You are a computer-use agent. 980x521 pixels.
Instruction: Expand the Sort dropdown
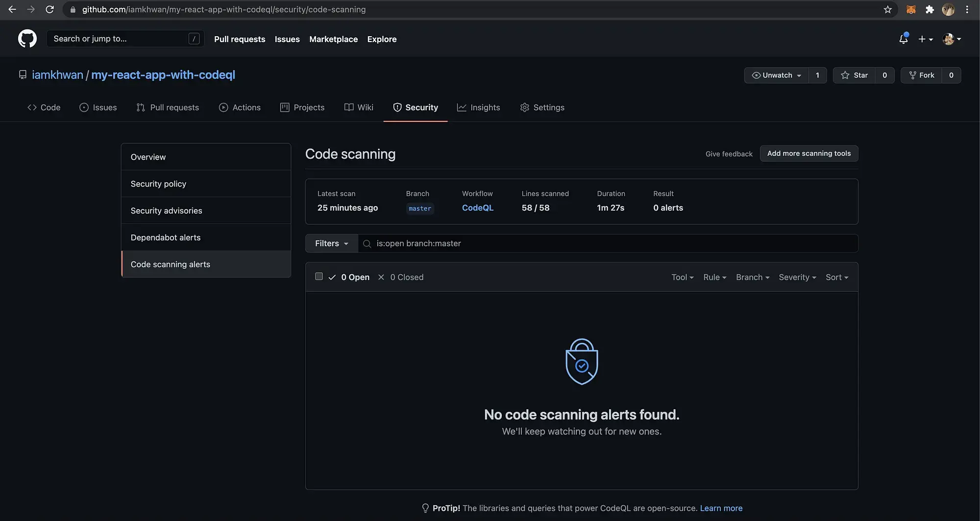pos(836,277)
